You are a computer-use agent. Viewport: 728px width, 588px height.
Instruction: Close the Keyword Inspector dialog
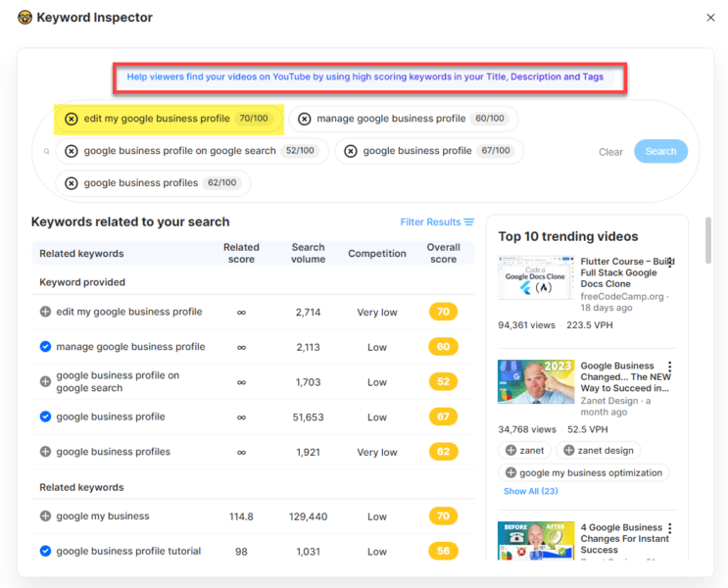(x=710, y=18)
